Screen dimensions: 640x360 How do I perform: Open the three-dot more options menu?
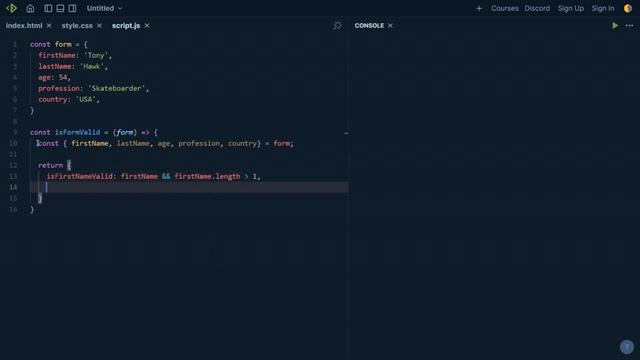629,25
